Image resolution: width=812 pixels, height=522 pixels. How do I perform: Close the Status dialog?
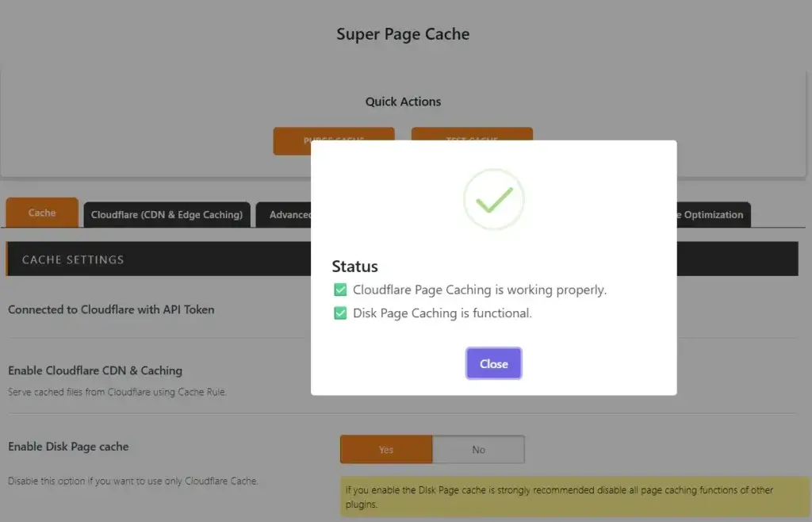click(493, 363)
